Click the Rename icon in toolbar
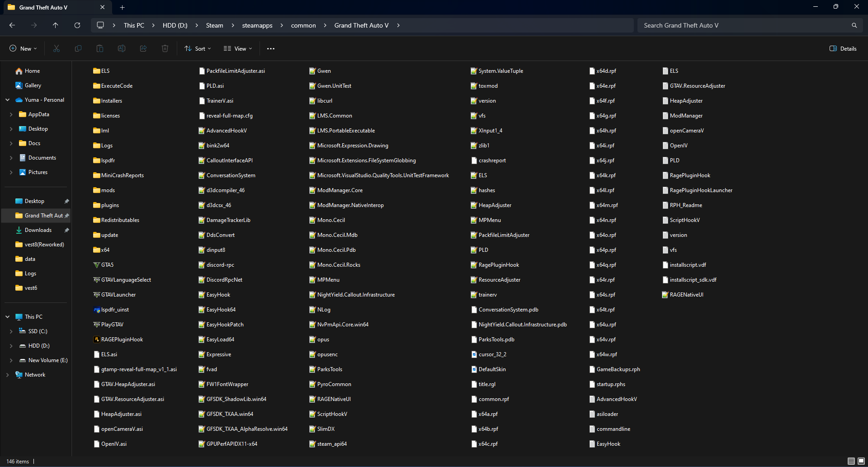This screenshot has width=868, height=467. [122, 48]
